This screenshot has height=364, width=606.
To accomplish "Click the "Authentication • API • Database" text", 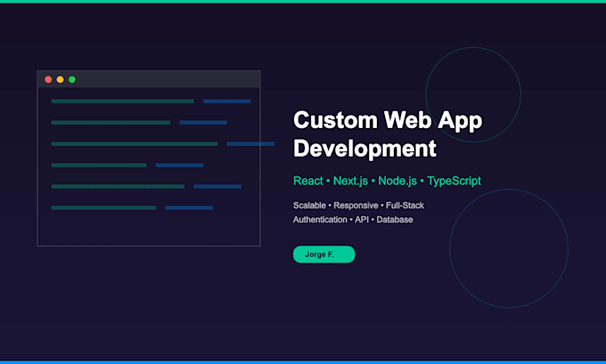I will click(353, 220).
